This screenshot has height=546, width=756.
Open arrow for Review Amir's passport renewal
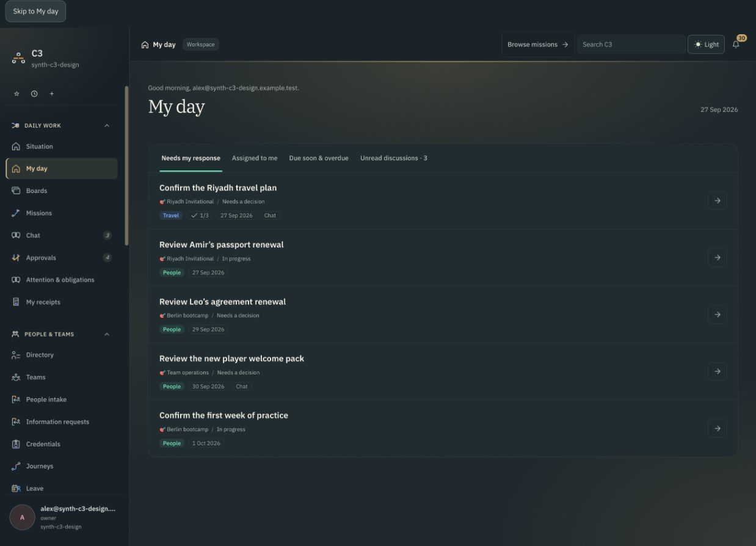coord(717,257)
